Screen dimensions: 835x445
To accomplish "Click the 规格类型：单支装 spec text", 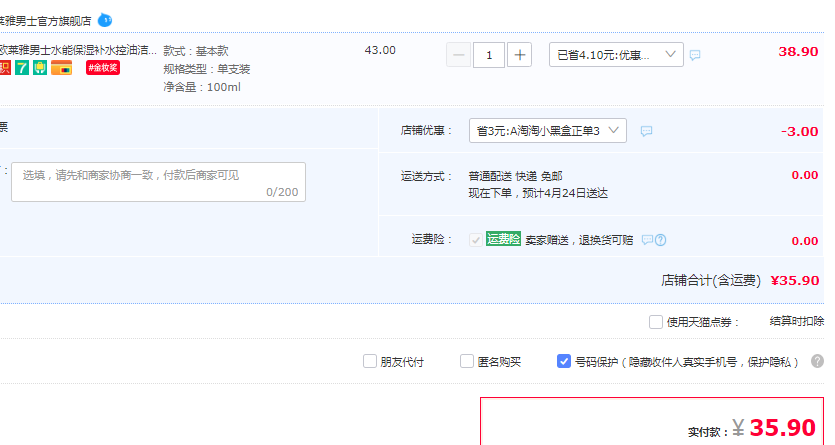I will pos(207,69).
